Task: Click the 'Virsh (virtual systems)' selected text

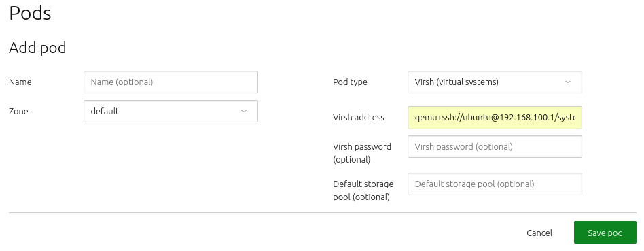Action: [457, 82]
